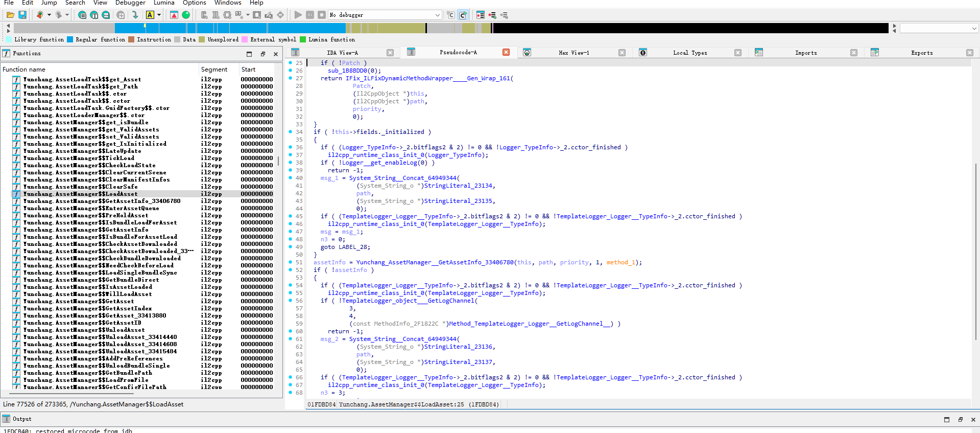Click the Hex View-1 tab icon
Image resolution: width=980 pixels, height=433 pixels.
(527, 52)
